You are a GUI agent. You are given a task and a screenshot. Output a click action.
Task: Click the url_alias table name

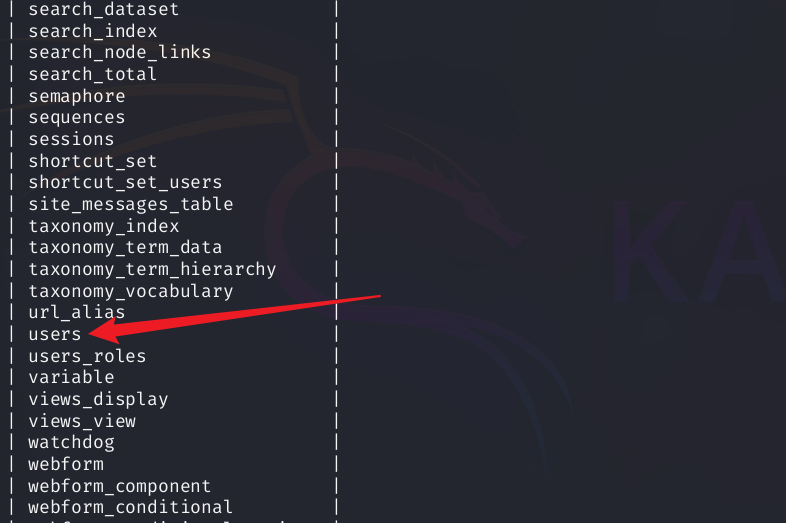(x=76, y=313)
